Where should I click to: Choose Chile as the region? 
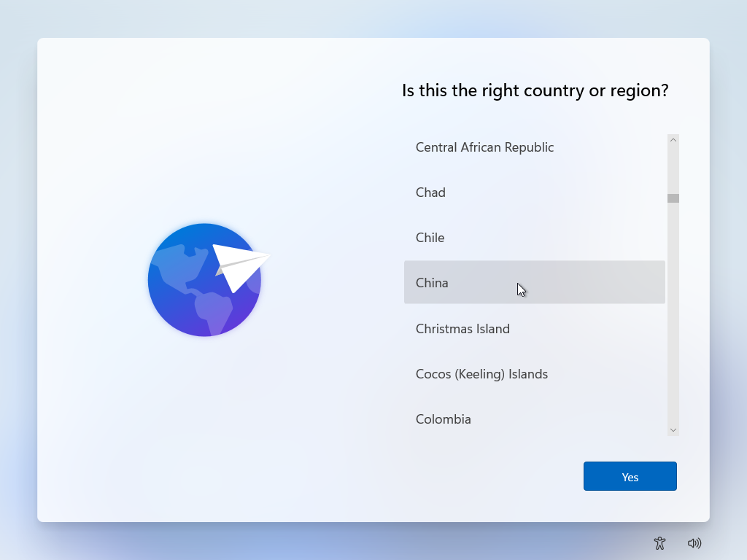point(535,238)
